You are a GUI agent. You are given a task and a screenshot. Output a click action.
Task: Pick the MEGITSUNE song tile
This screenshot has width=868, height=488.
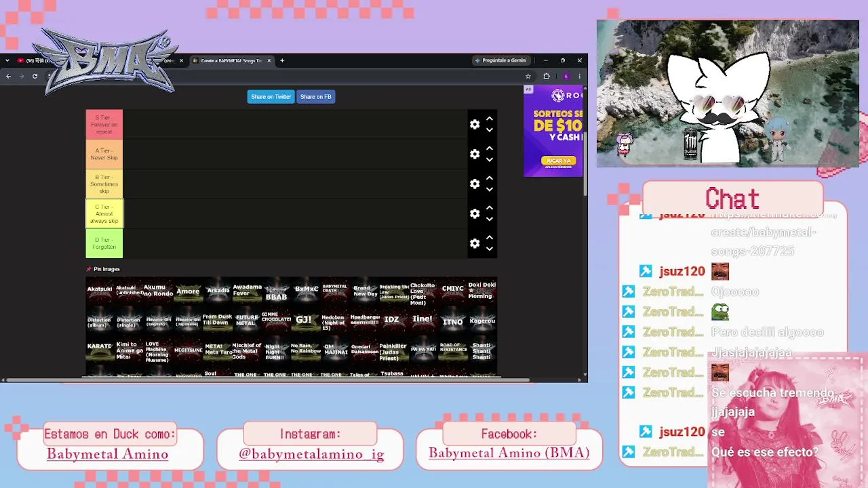188,348
